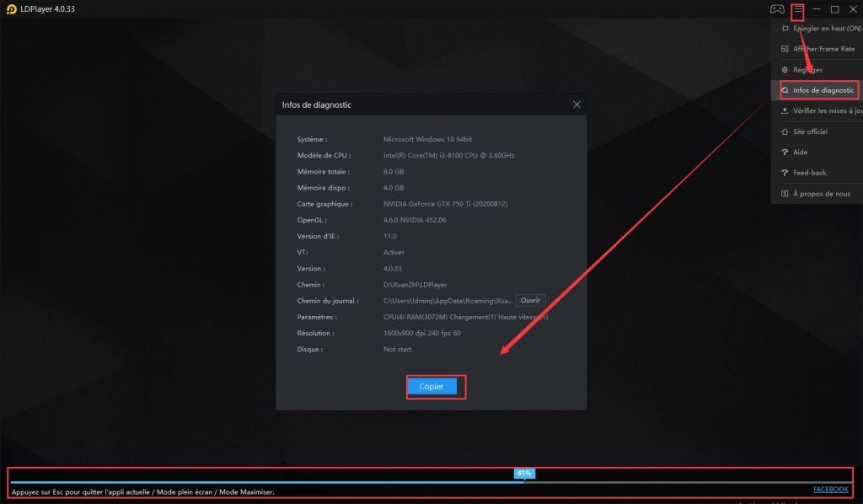
Task: Click the Aide menu item
Action: [801, 153]
